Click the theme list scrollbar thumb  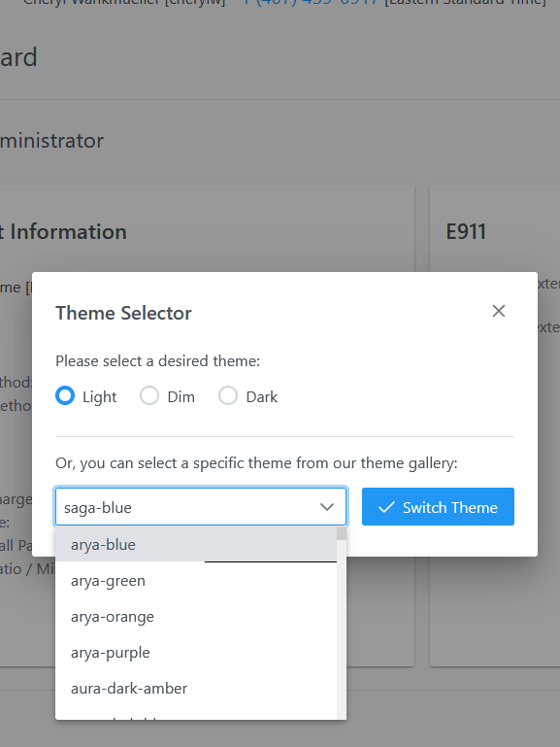click(x=342, y=533)
